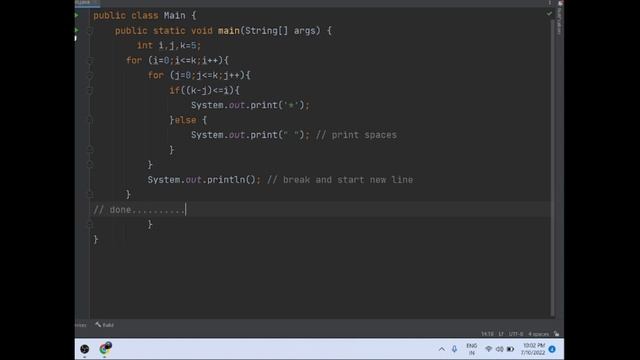The width and height of the screenshot is (640, 360).
Task: Collapse inner for loop (j=0) fold marker
Action: click(90, 75)
